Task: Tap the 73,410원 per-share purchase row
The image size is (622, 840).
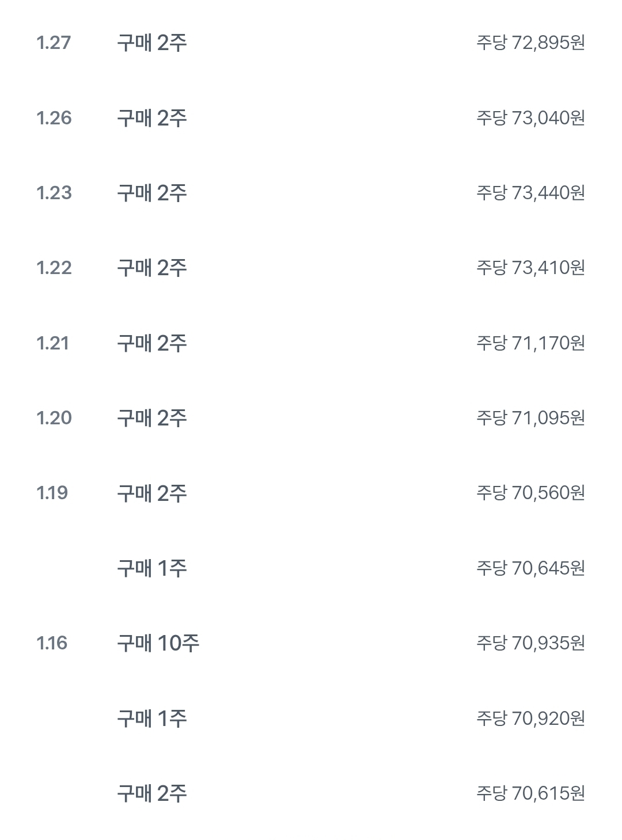Action: 530,268
